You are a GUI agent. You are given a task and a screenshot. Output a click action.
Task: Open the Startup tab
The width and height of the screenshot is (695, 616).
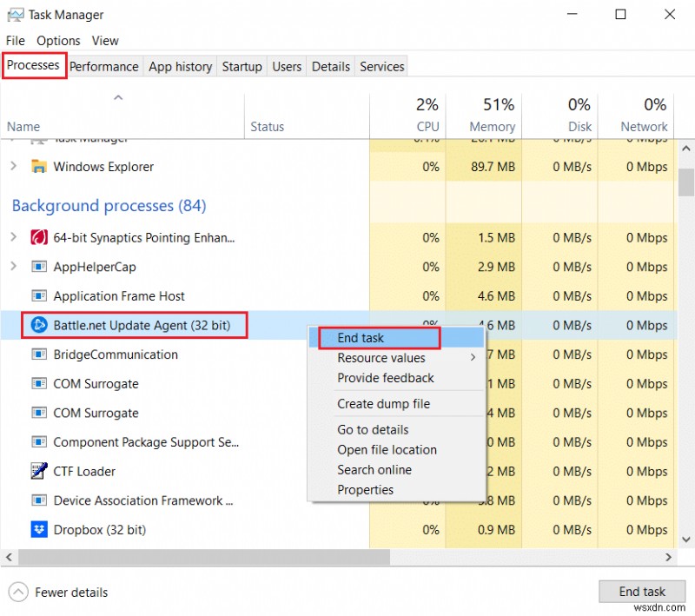(242, 67)
